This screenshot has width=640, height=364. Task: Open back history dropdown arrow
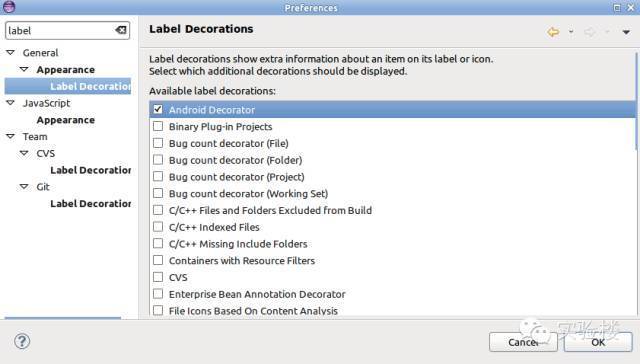coord(571,32)
